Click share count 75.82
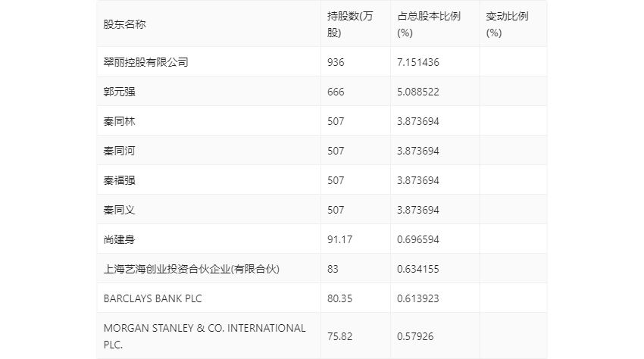Viewport: 644px width, 359px height. click(339, 336)
